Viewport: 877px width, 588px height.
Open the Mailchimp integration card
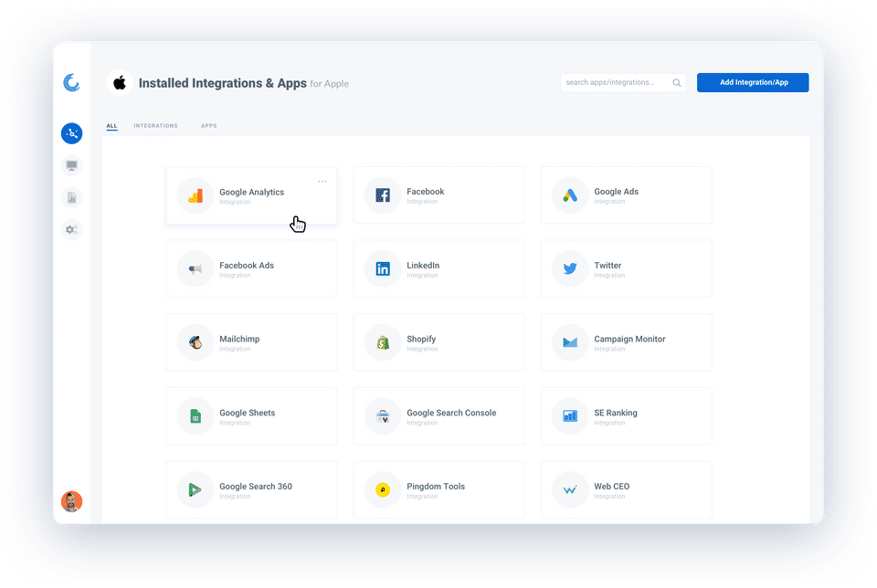click(x=252, y=342)
